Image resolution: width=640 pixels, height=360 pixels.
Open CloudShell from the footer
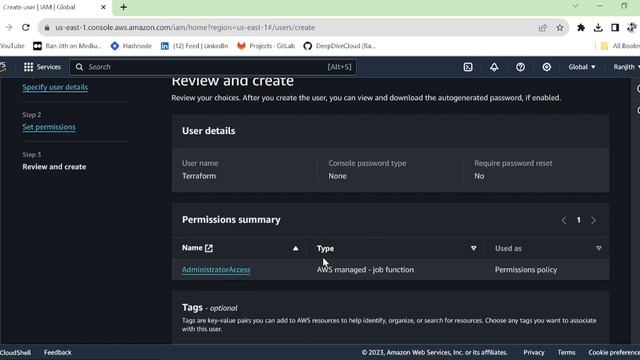coord(16,352)
